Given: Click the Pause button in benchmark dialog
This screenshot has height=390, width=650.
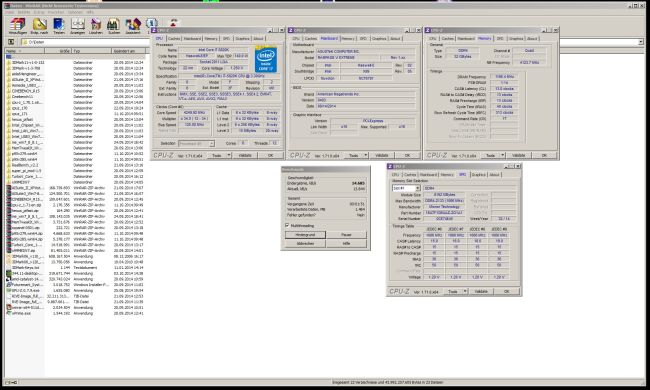Looking at the screenshot, I should coord(346,235).
